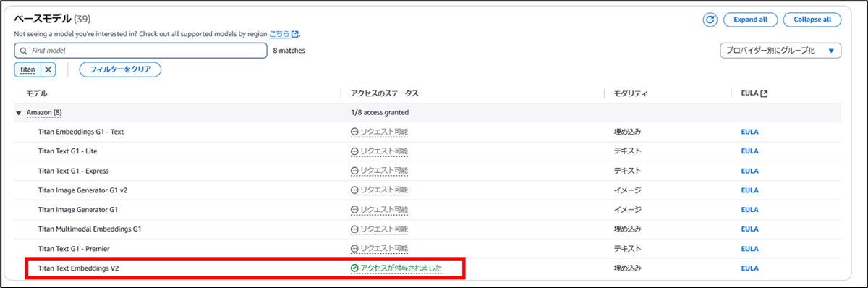Select Titan Multimodal Embeddings G1 model name

point(90,229)
